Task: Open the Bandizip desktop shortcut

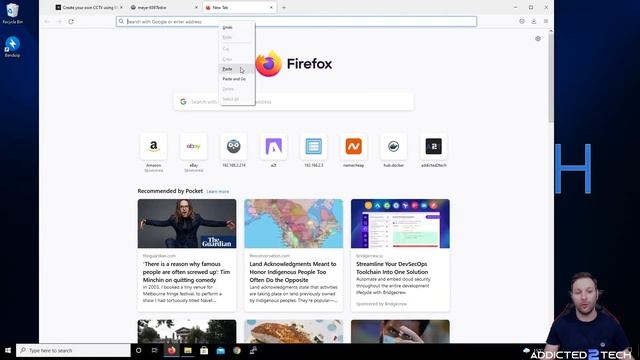Action: (12, 47)
